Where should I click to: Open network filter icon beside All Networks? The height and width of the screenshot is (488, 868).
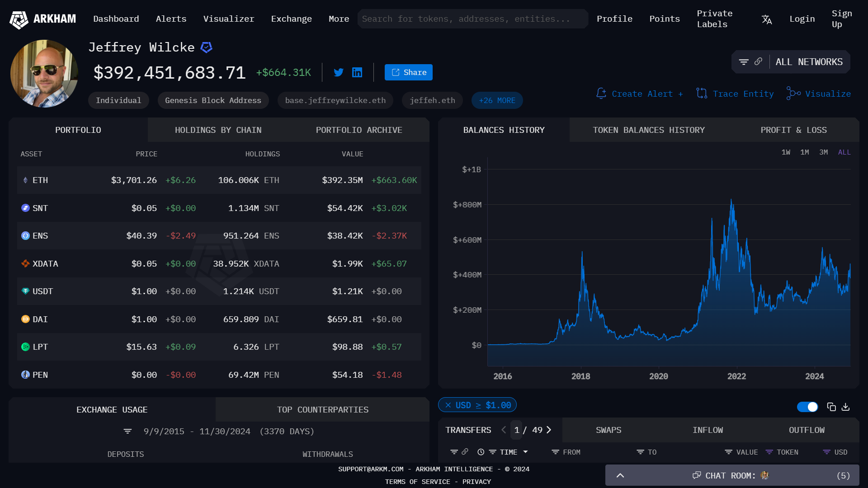click(x=744, y=62)
